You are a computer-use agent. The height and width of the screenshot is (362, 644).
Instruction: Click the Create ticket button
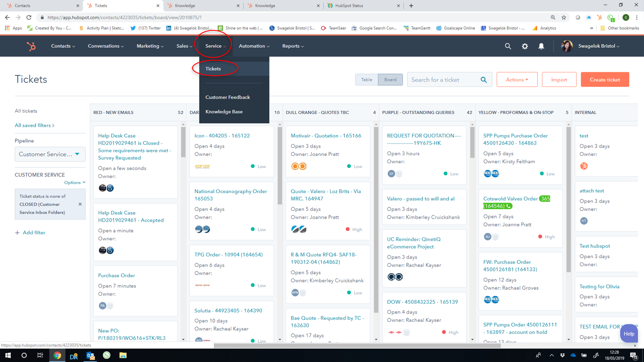(x=605, y=80)
